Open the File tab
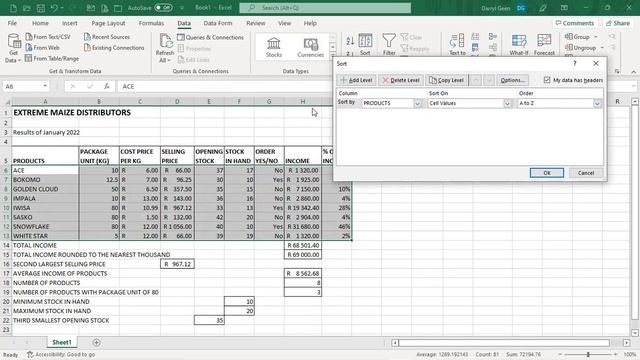Screen dimensions: 640x360 pos(12,23)
